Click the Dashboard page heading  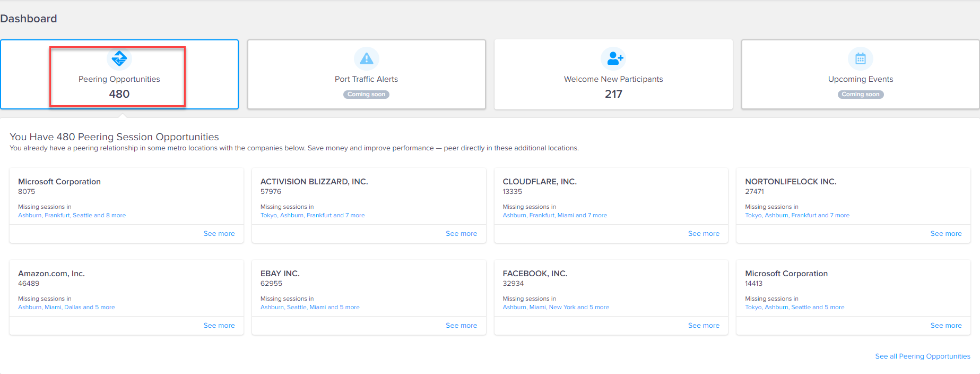coord(29,19)
